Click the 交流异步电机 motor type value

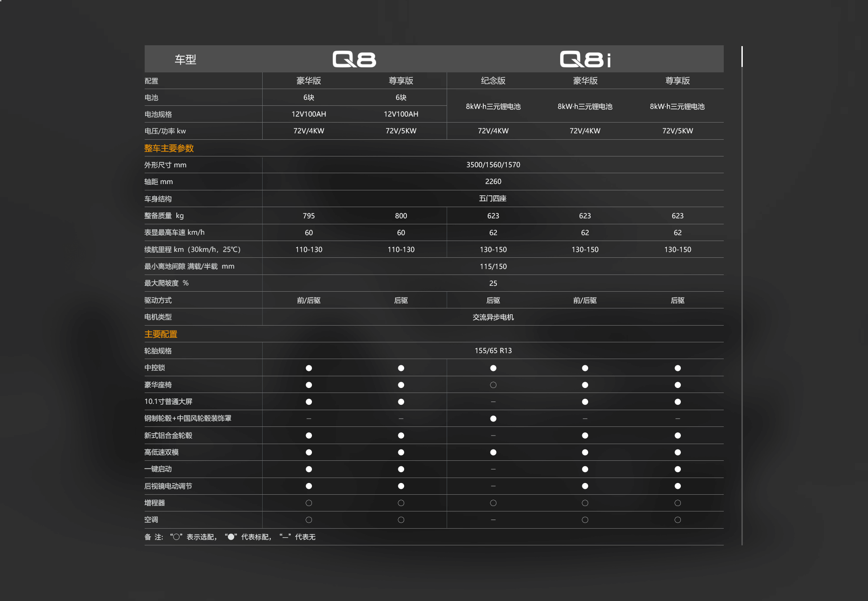click(493, 317)
